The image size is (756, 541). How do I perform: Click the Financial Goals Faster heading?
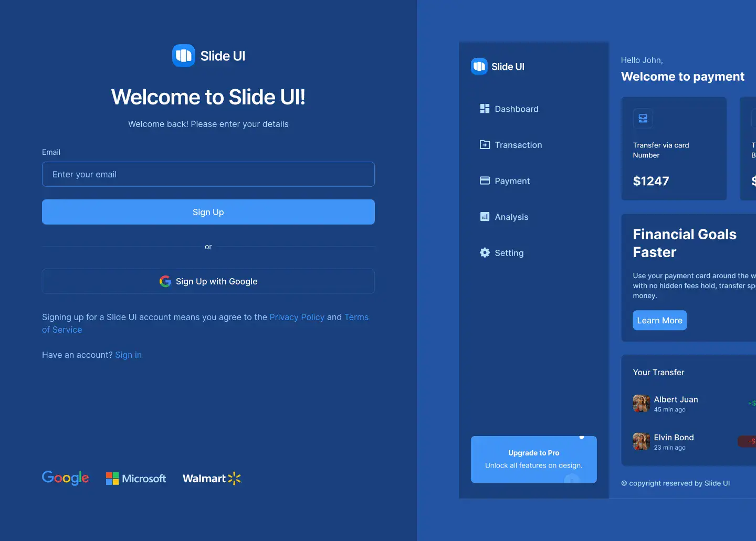685,243
